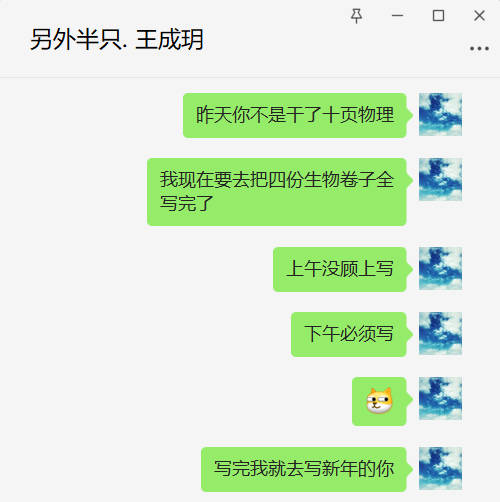Screen dimensions: 500x502
Task: Select the '上午没顾上写' message bubble
Action: click(x=340, y=269)
